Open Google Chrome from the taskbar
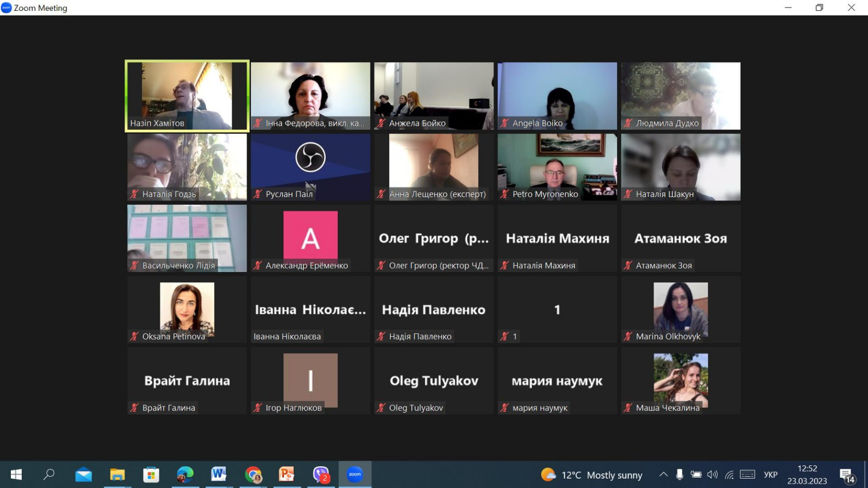Viewport: 868px width, 488px height. (x=253, y=475)
